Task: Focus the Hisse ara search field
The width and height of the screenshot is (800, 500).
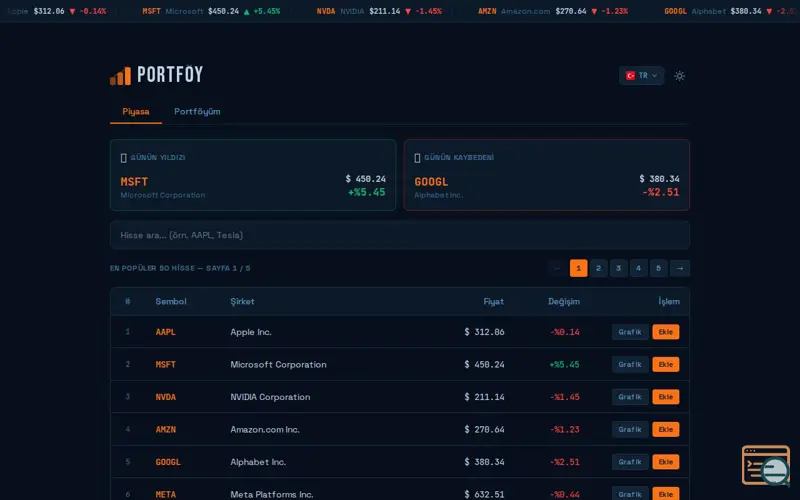Action: tap(400, 235)
